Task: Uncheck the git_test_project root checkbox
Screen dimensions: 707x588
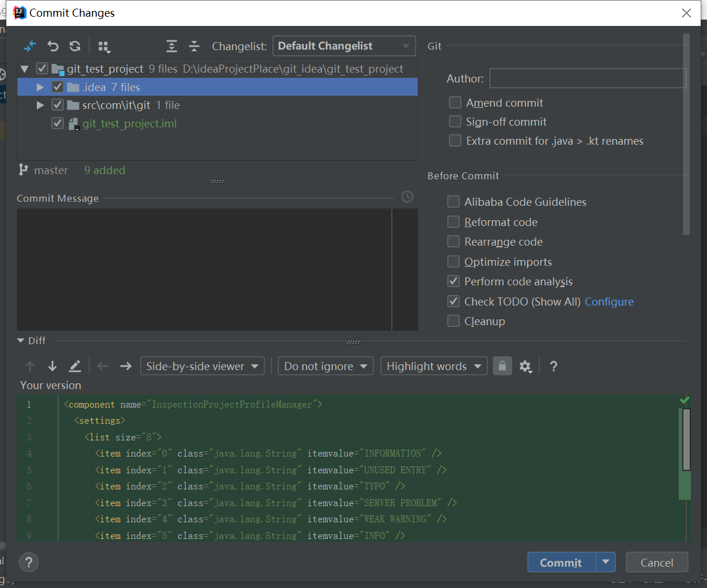Action: click(41, 69)
